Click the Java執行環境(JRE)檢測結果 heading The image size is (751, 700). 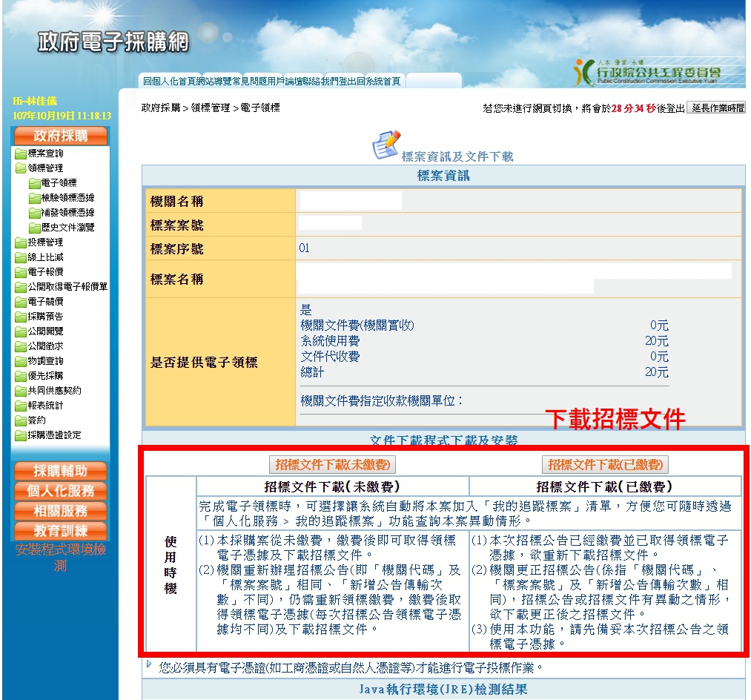pos(443,690)
